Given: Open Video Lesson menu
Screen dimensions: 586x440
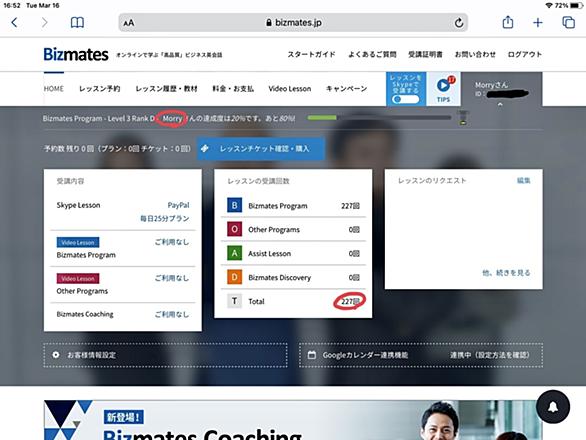Looking at the screenshot, I should point(290,89).
